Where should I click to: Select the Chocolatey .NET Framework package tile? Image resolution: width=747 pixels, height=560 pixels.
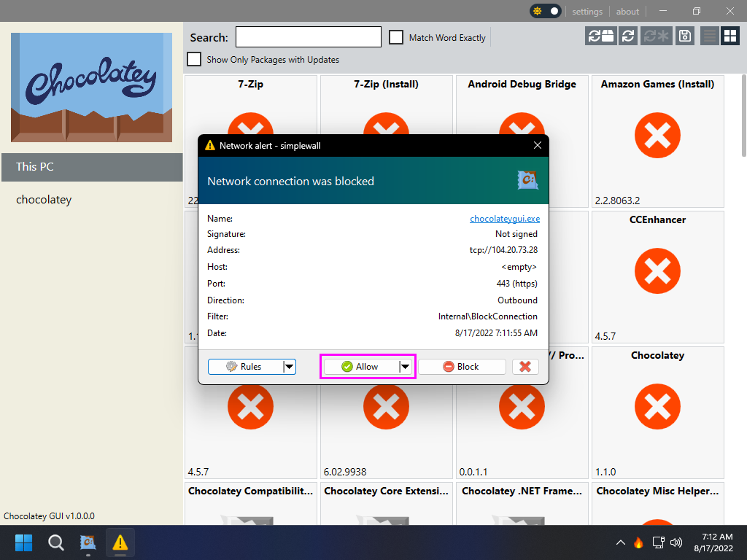pos(522,504)
